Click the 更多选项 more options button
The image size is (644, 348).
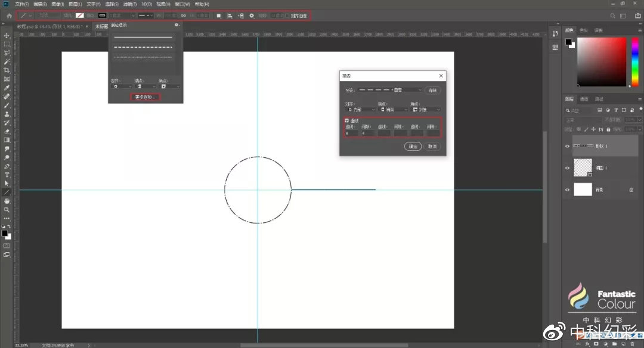click(x=144, y=97)
